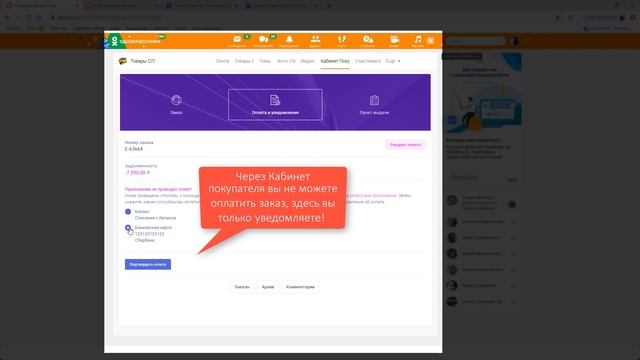Click the Товары СП group avatar
This screenshot has width=640, height=360.
(x=122, y=61)
